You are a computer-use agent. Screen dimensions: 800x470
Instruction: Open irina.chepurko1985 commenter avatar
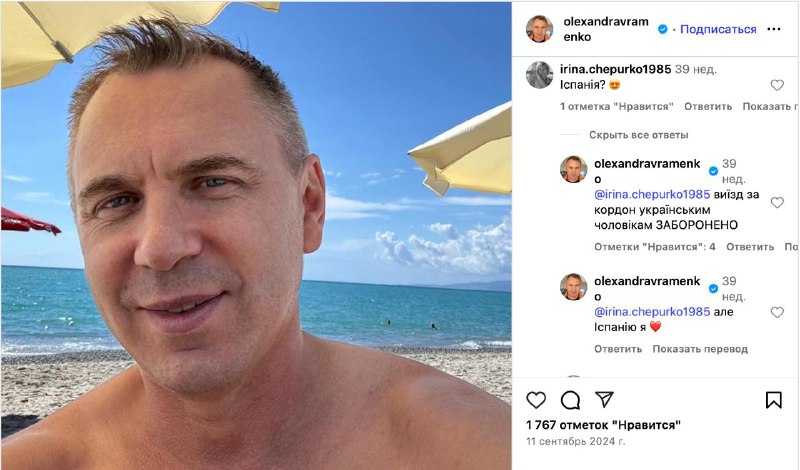539,75
